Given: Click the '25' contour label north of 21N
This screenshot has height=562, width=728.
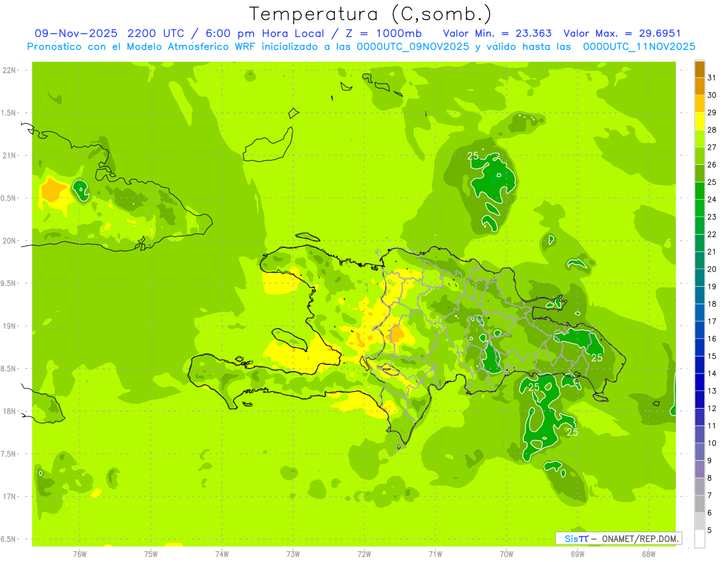Looking at the screenshot, I should [x=473, y=156].
